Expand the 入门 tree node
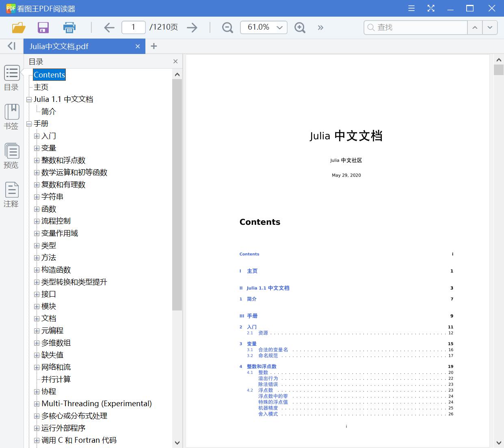504x448 pixels. tap(37, 136)
